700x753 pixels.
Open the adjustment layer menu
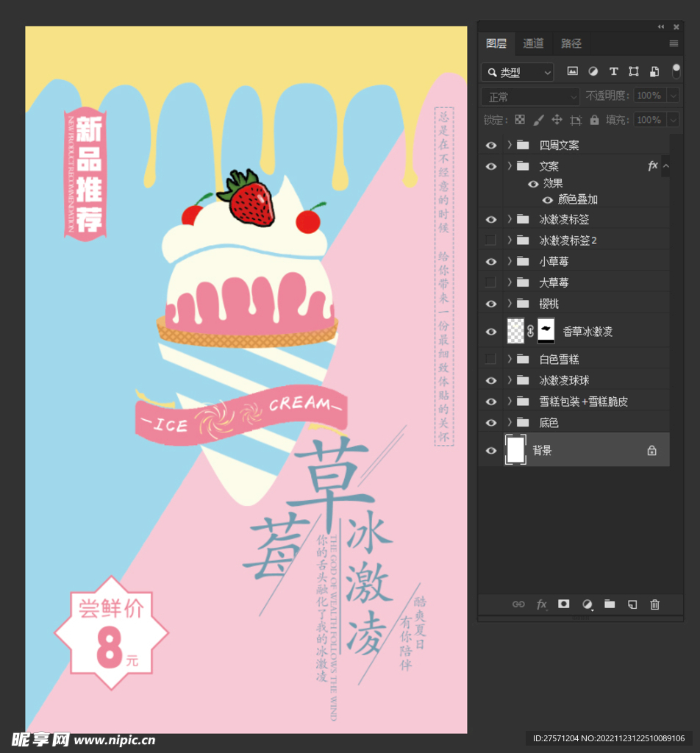tap(586, 604)
